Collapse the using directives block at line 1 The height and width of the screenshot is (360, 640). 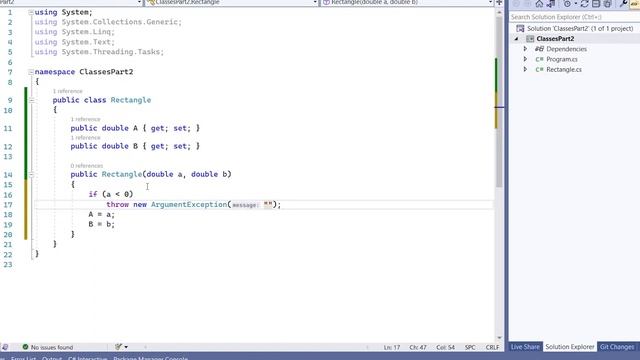point(31,12)
